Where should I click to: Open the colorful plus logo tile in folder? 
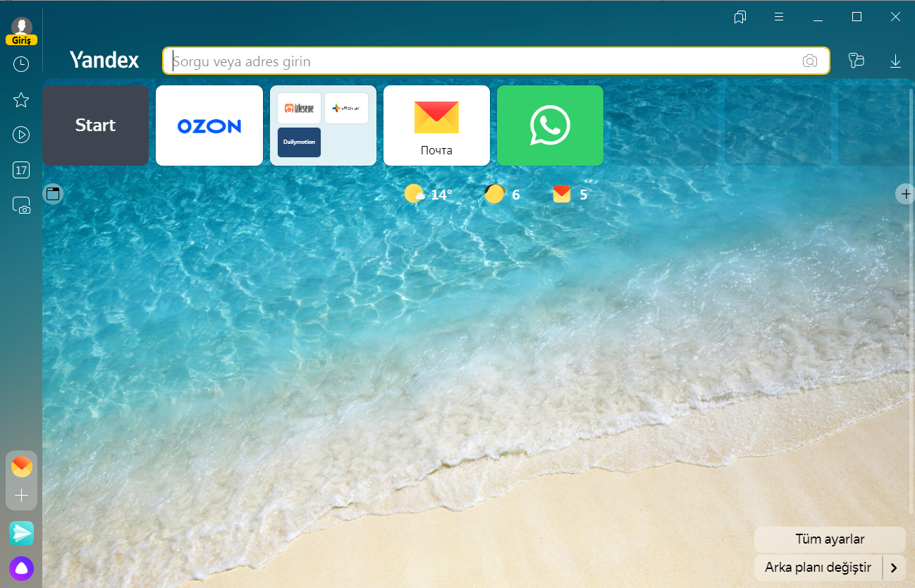346,108
